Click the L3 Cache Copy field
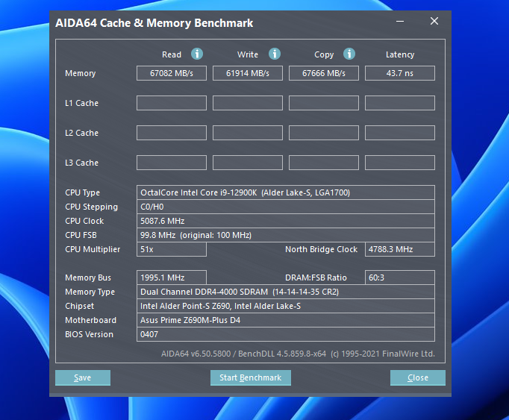The width and height of the screenshot is (509, 420). tap(324, 163)
